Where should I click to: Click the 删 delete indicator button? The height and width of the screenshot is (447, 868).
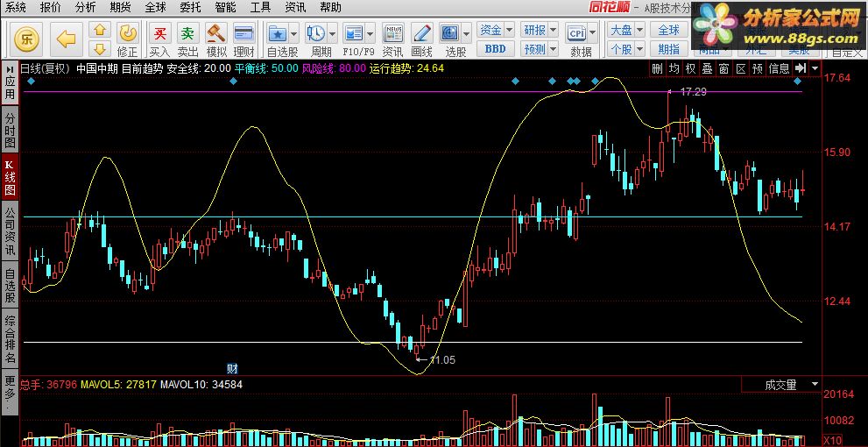(x=657, y=68)
